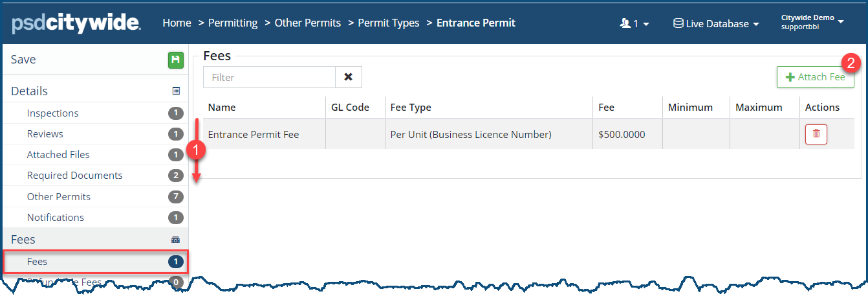The image size is (868, 298).
Task: Open Attached Files in sidebar
Action: pos(58,155)
